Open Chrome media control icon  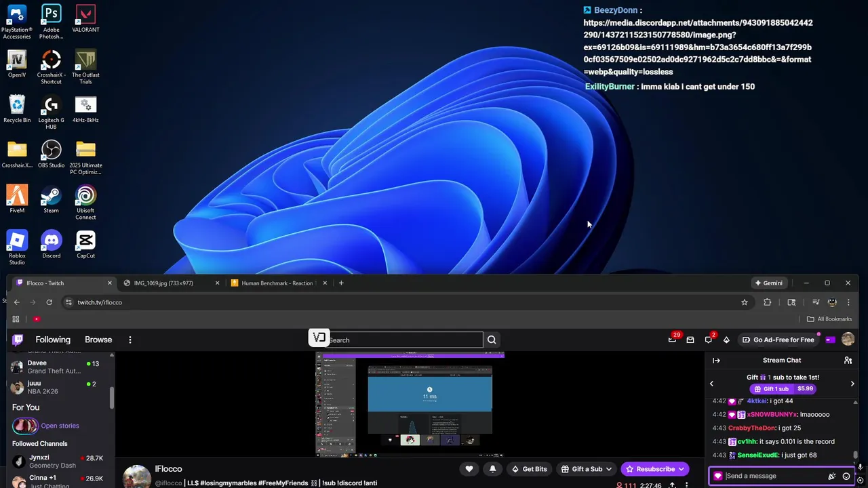pyautogui.click(x=815, y=302)
